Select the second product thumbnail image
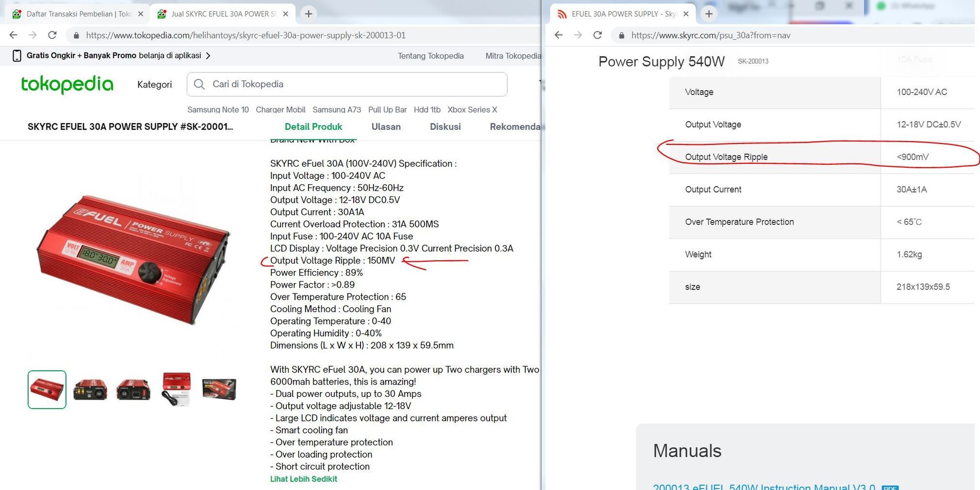980x490 pixels. tap(90, 390)
